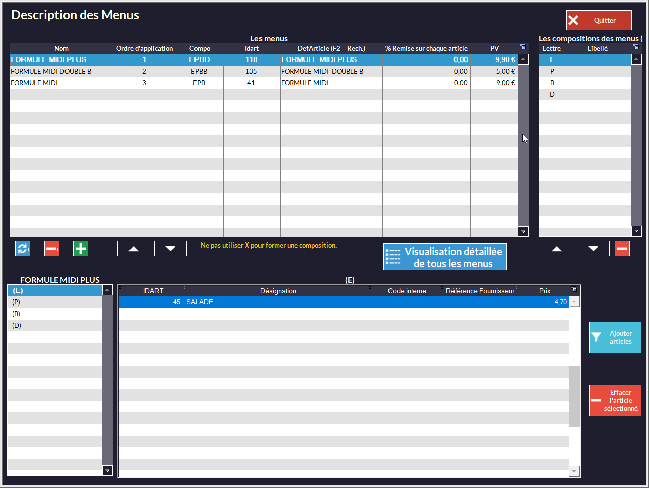Click the PV column header
This screenshot has height=488, width=649.
coord(494,48)
